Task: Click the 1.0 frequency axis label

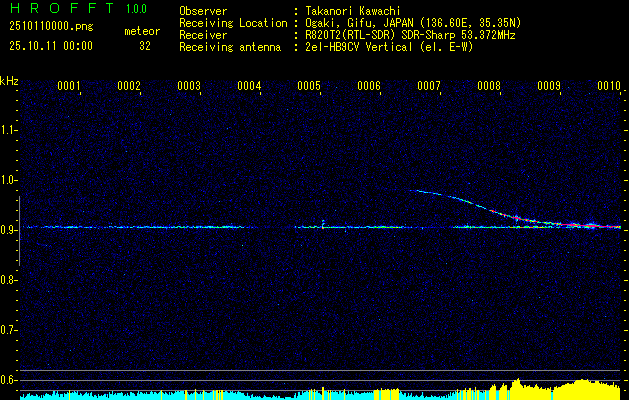Action: (7, 180)
